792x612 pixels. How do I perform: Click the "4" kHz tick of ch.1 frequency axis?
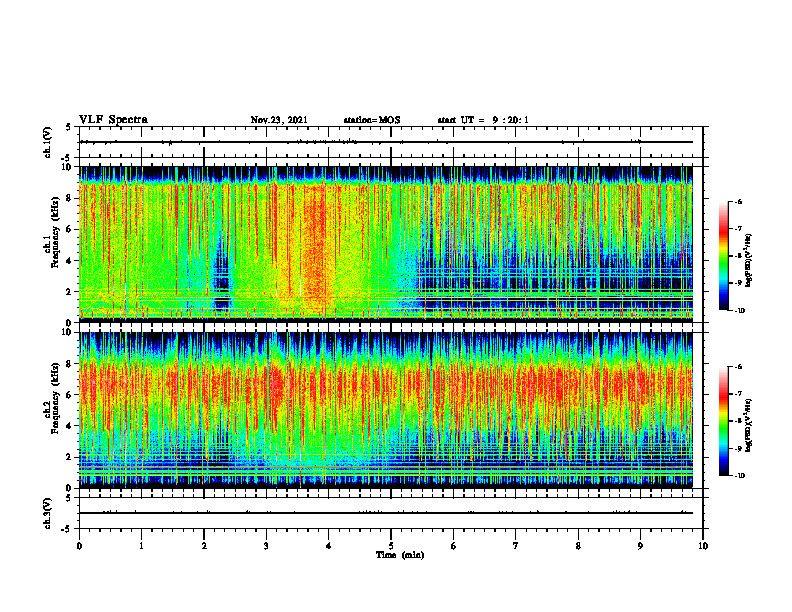(68, 261)
